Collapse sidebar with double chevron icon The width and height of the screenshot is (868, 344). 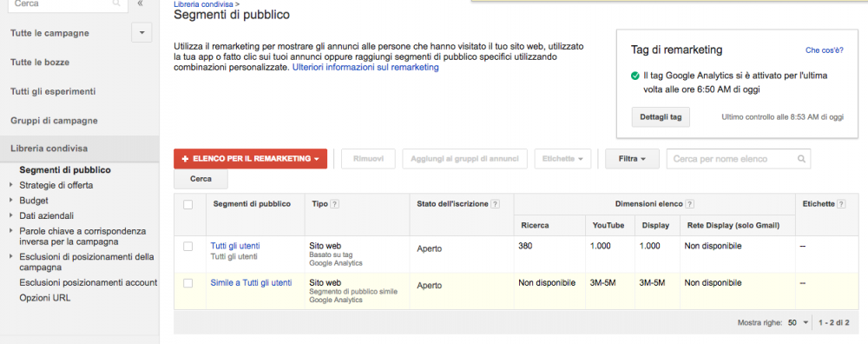point(141,3)
